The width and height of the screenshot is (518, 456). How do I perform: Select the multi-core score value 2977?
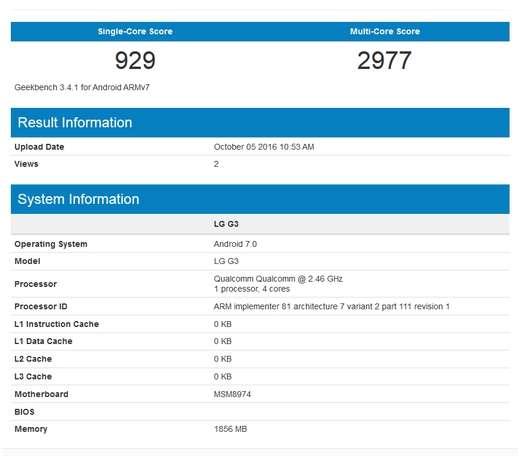point(384,61)
